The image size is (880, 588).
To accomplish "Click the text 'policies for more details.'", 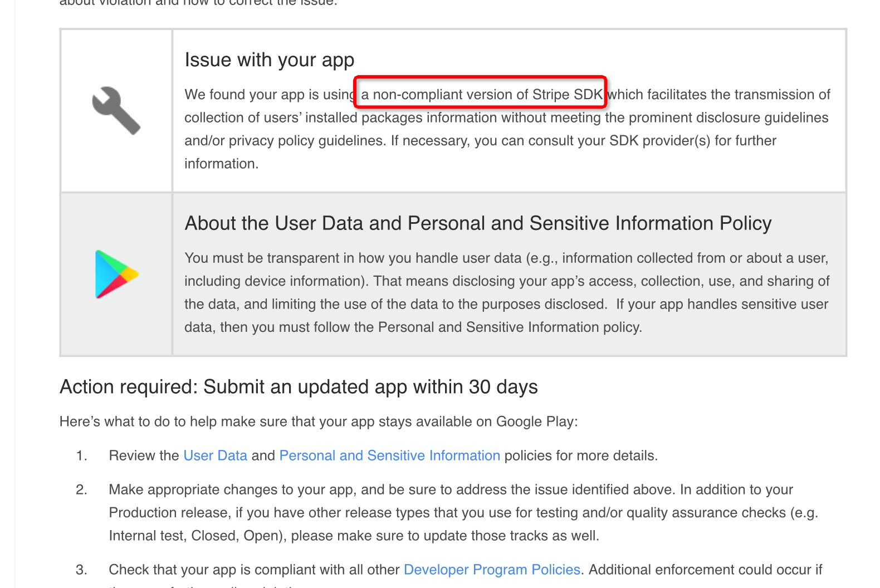I will 581,455.
